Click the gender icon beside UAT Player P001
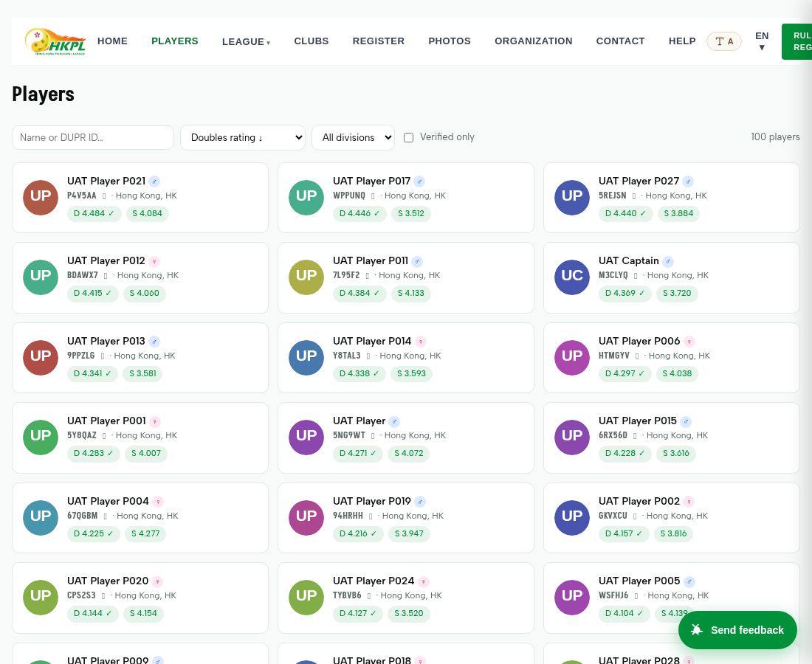 coord(155,421)
